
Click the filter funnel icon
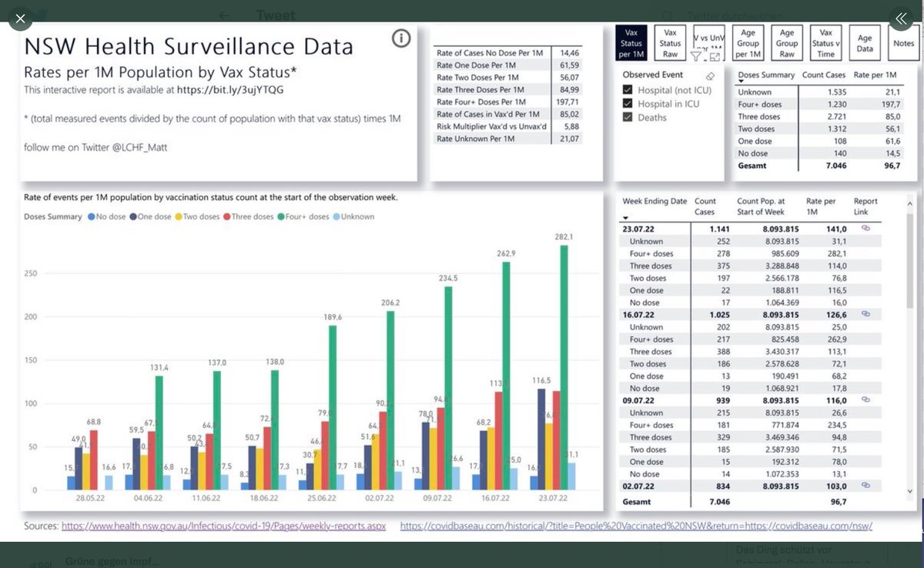point(696,56)
